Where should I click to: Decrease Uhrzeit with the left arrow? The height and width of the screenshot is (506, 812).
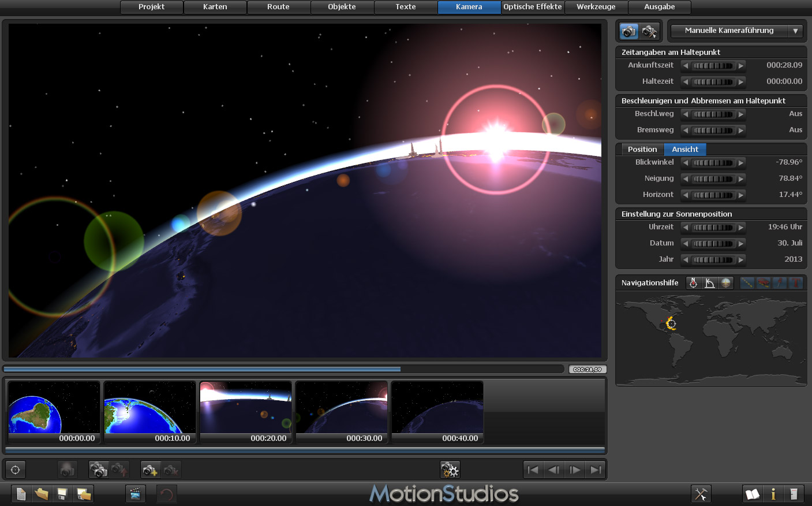(686, 228)
